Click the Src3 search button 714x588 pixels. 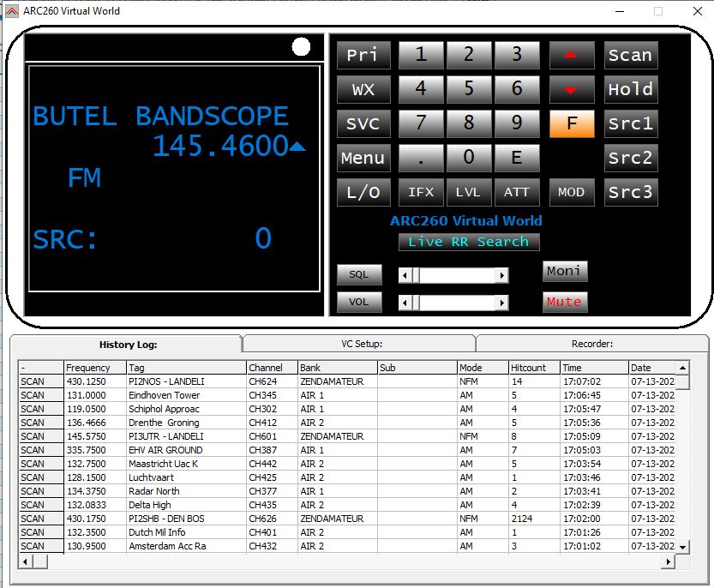tap(631, 192)
